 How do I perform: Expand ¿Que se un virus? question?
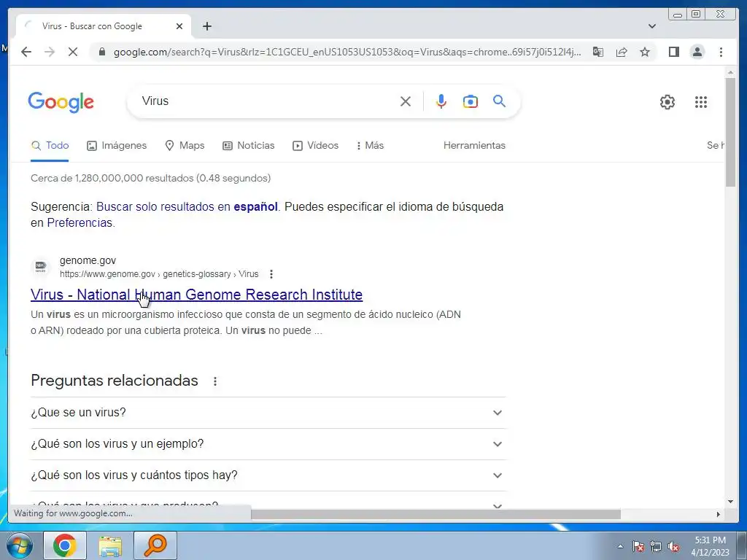tap(268, 413)
